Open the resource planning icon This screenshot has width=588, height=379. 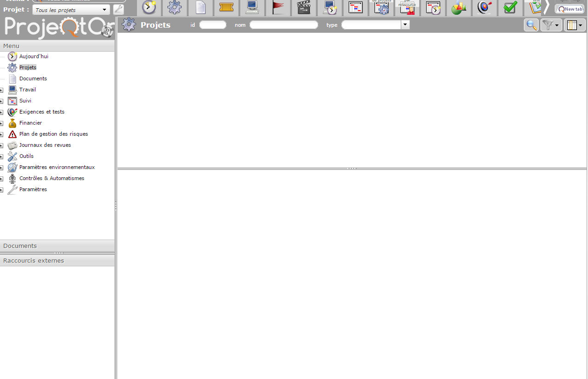[x=407, y=7]
